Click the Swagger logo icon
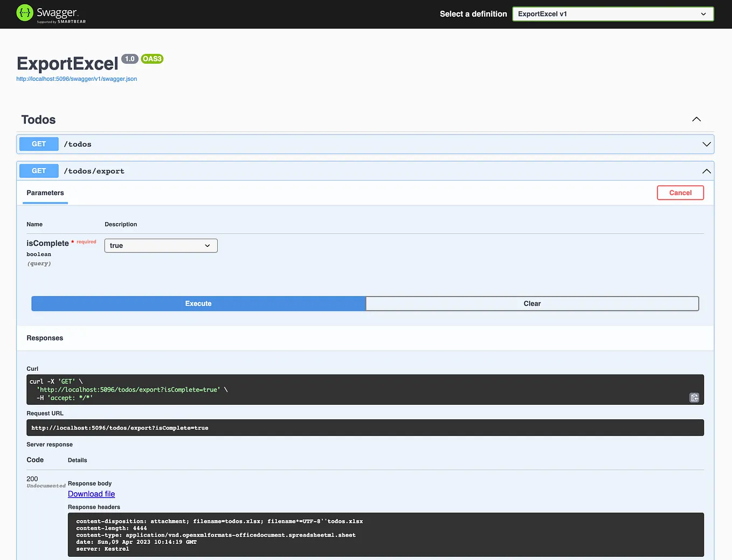The height and width of the screenshot is (560, 732). coord(24,12)
